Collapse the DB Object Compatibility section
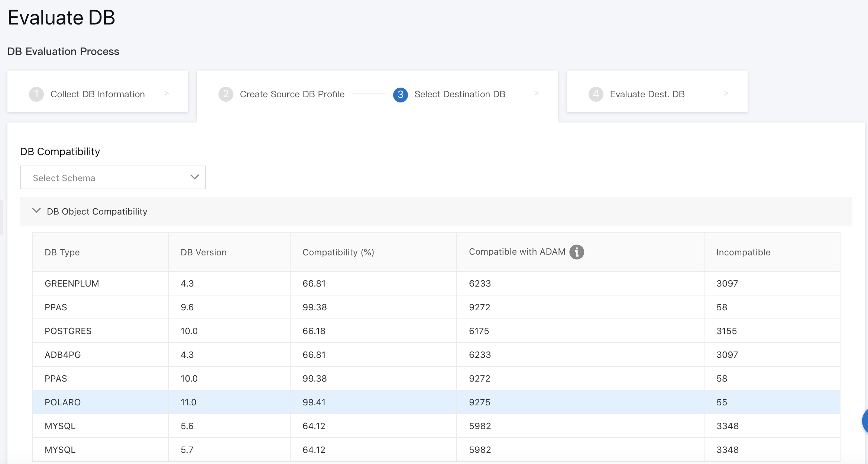Screen dimensions: 868x464 [36, 211]
